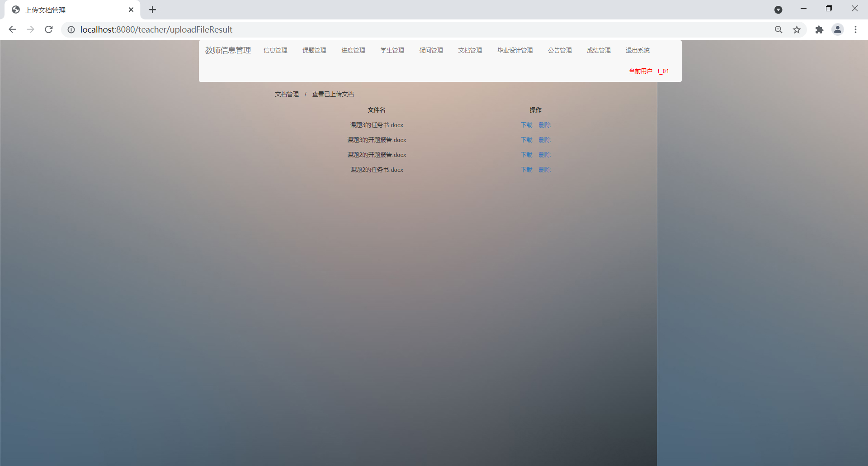Select file name 课题3的任务书.docx
The height and width of the screenshot is (466, 868).
(376, 125)
